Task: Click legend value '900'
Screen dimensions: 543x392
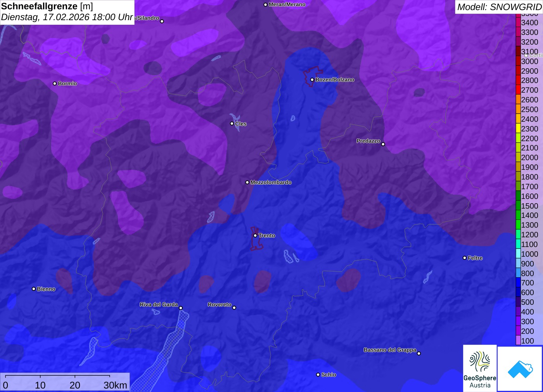Action: tap(527, 264)
